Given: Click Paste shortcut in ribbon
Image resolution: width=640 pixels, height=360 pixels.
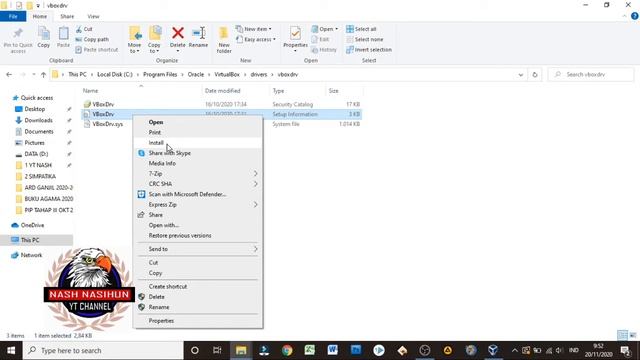Looking at the screenshot, I should pyautogui.click(x=97, y=49).
